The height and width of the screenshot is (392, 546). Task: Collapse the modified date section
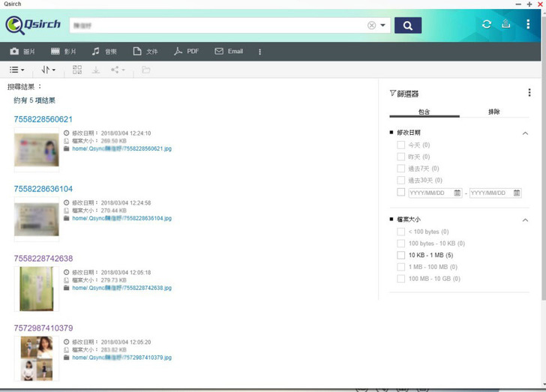tap(526, 133)
